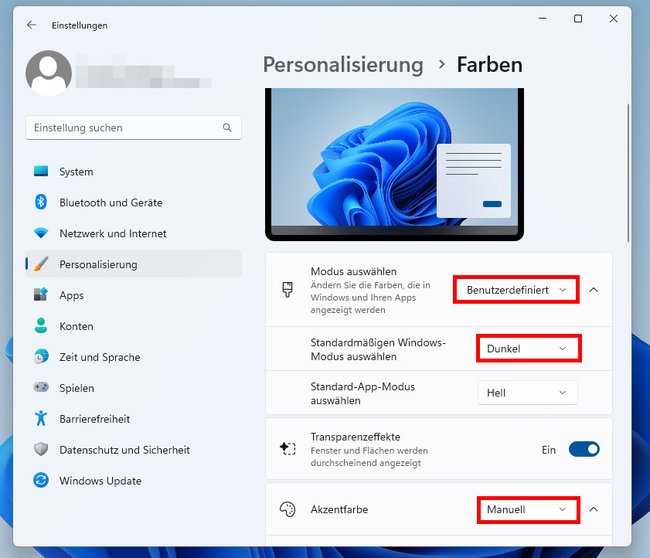The image size is (650, 558).
Task: Open the Benutzerdefiniert mode dropdown
Action: 516,290
